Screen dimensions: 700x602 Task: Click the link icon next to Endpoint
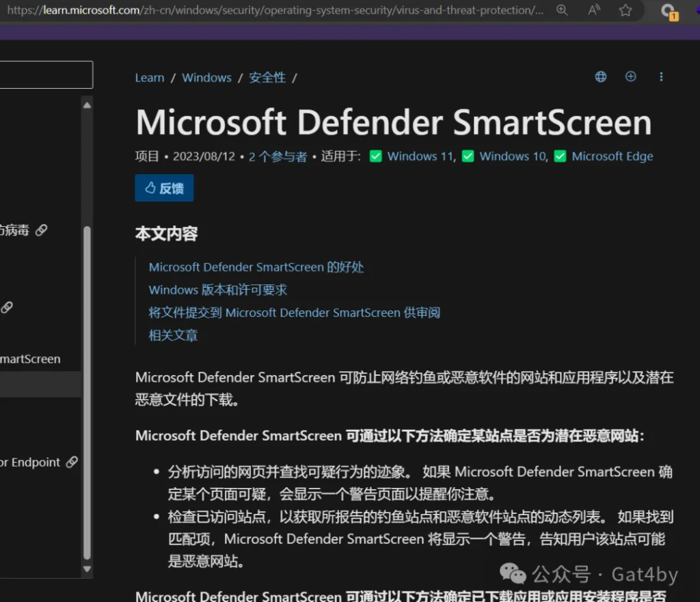[72, 463]
